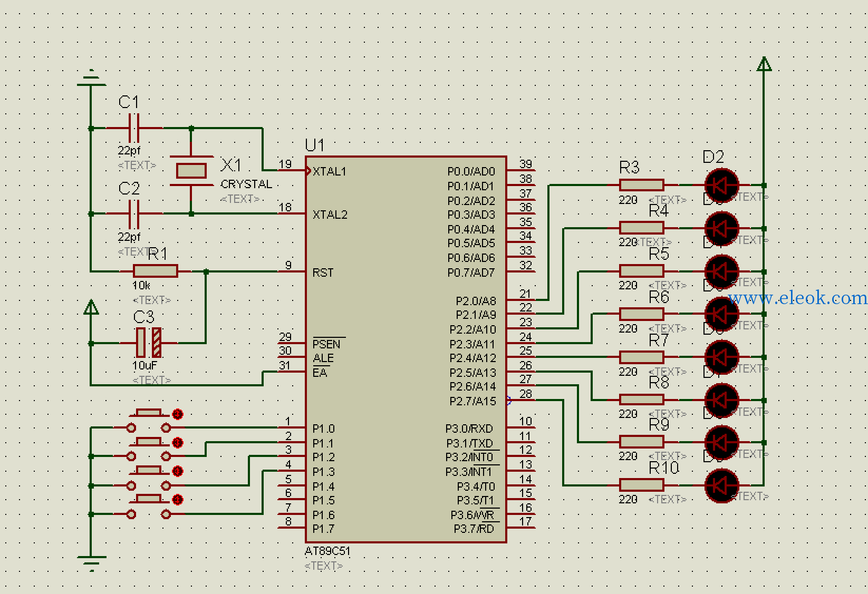Select resistor R1 body

click(x=156, y=271)
